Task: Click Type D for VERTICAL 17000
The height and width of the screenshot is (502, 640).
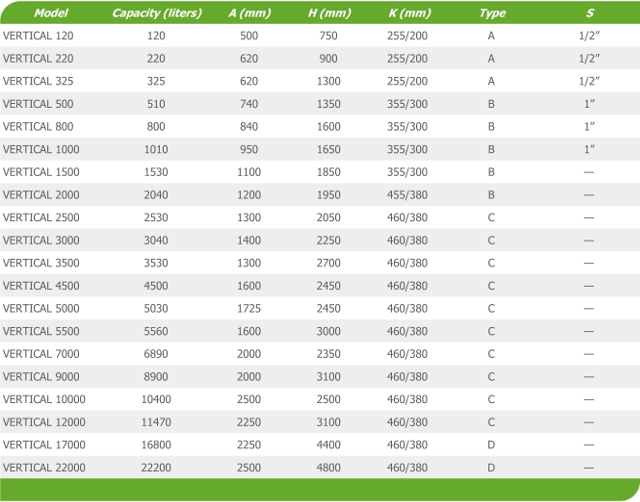Action: (491, 444)
